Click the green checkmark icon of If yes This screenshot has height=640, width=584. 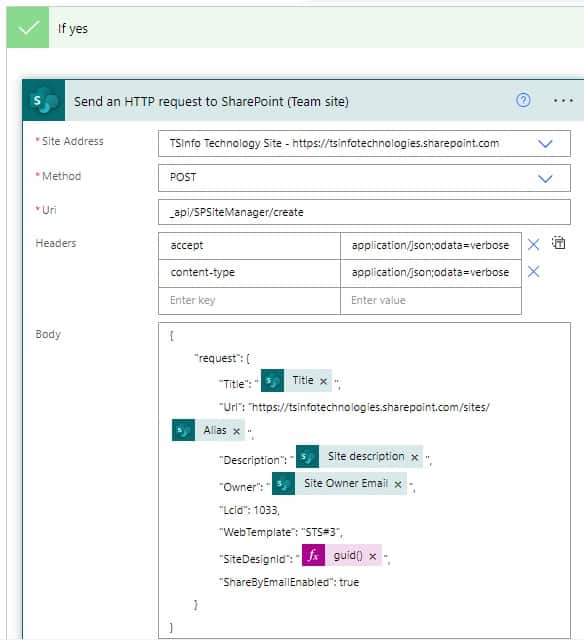28,28
